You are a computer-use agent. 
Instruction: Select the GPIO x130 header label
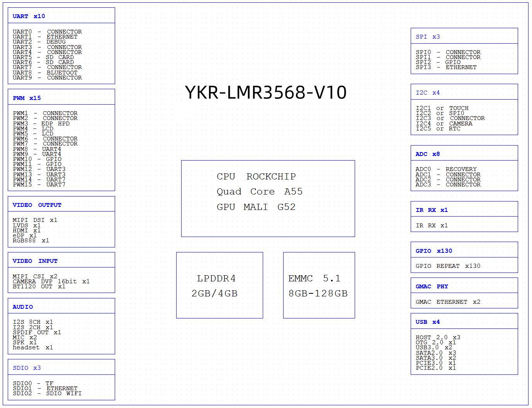(x=434, y=251)
